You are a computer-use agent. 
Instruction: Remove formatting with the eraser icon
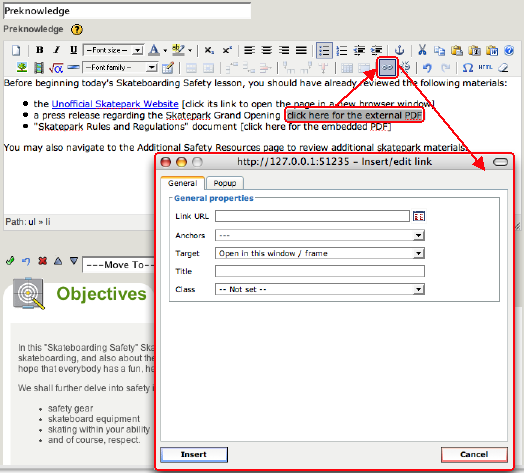click(x=503, y=68)
